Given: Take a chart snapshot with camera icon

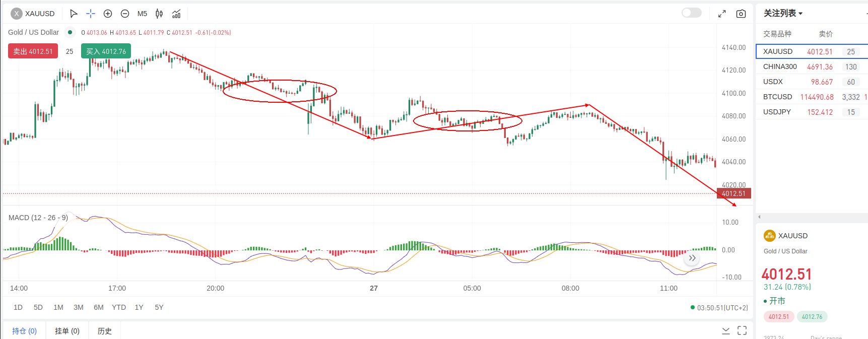Looking at the screenshot, I should [741, 14].
